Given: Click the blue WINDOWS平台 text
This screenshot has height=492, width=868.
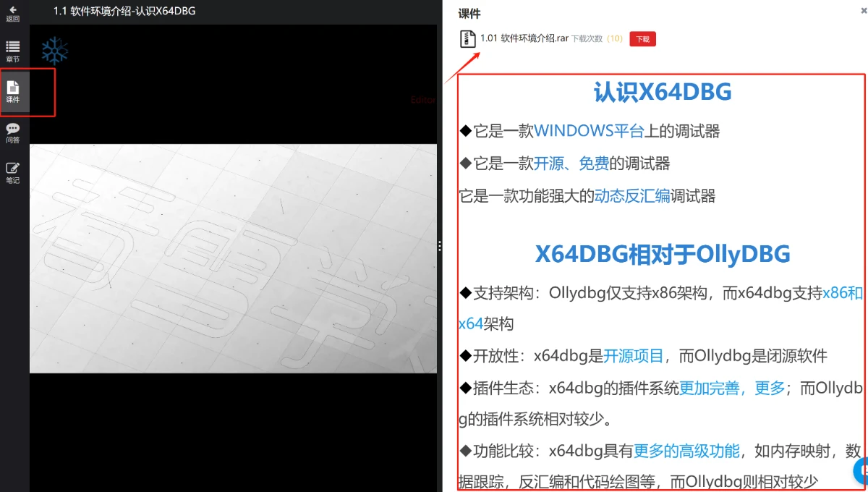Looking at the screenshot, I should 589,131.
